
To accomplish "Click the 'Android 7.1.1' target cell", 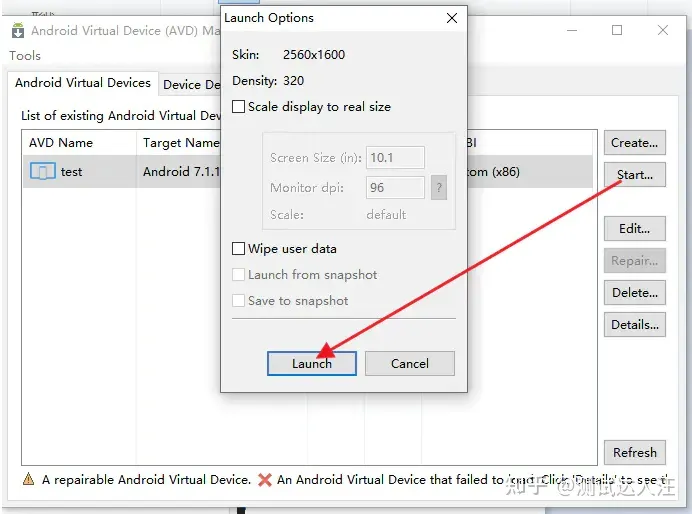I will pos(181,172).
